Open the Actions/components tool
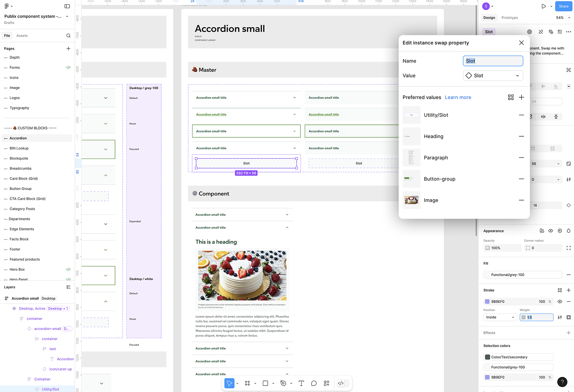The height and width of the screenshot is (392, 574). click(327, 383)
